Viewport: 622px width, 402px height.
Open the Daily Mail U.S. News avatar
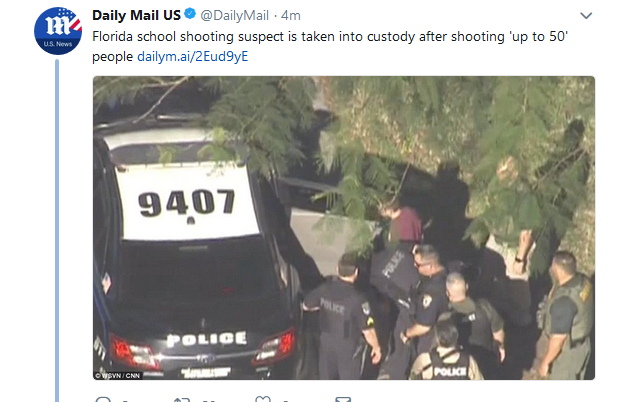coord(58,31)
